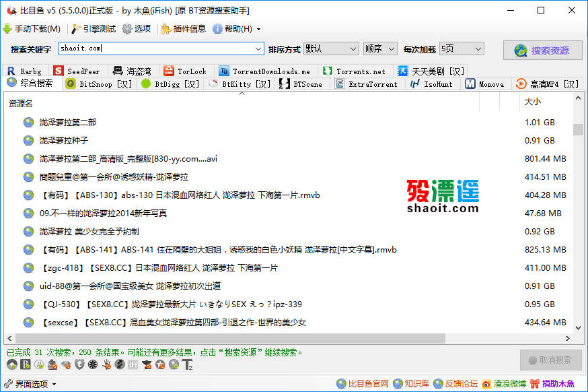The height and width of the screenshot is (392, 588).
Task: Open the 界面选项 interface options dropdown
Action: 30,384
